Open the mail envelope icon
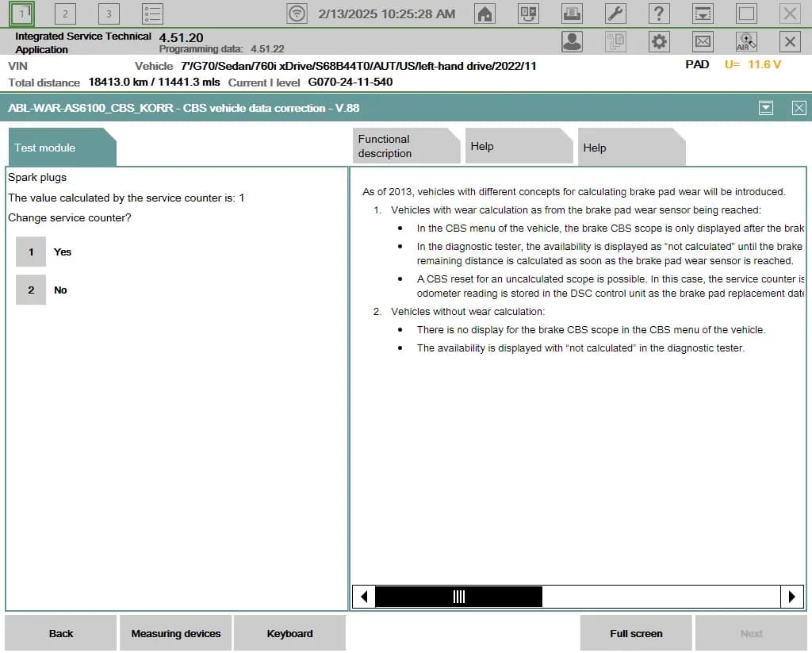The height and width of the screenshot is (653, 812). point(703,41)
